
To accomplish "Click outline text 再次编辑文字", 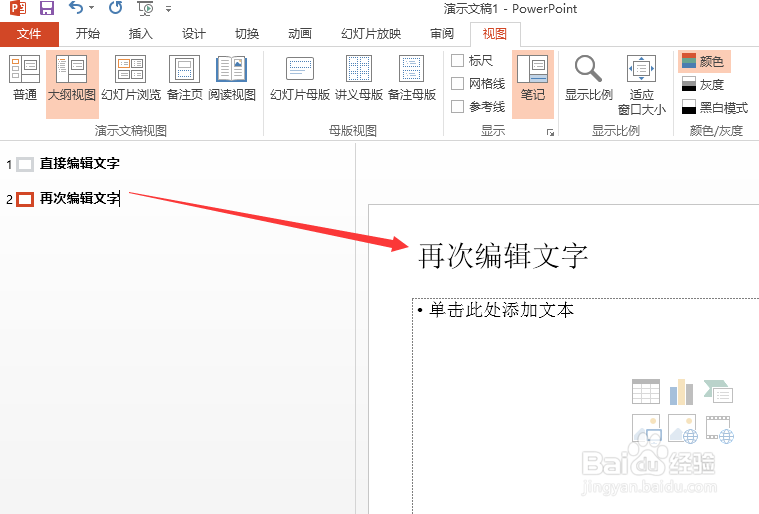I will tap(80, 198).
